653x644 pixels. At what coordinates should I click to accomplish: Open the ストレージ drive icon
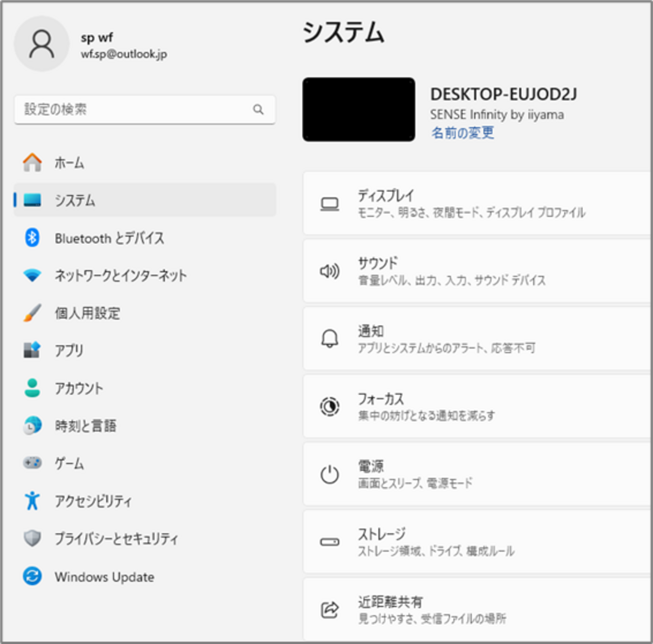click(x=329, y=542)
